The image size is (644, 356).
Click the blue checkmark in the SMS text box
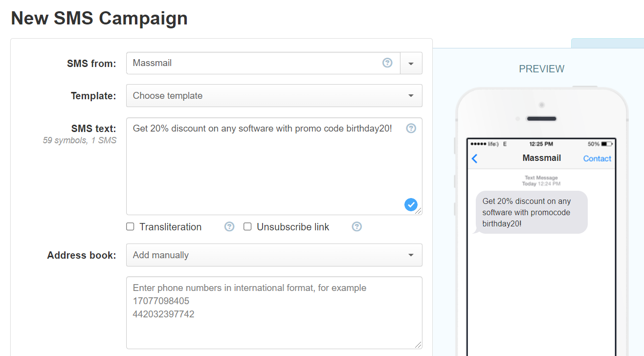click(411, 204)
